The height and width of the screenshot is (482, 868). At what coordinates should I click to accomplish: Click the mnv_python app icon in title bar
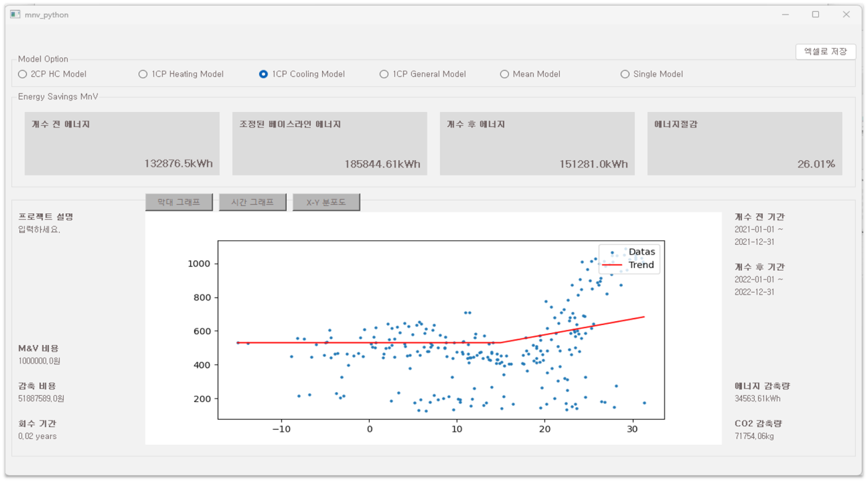15,15
